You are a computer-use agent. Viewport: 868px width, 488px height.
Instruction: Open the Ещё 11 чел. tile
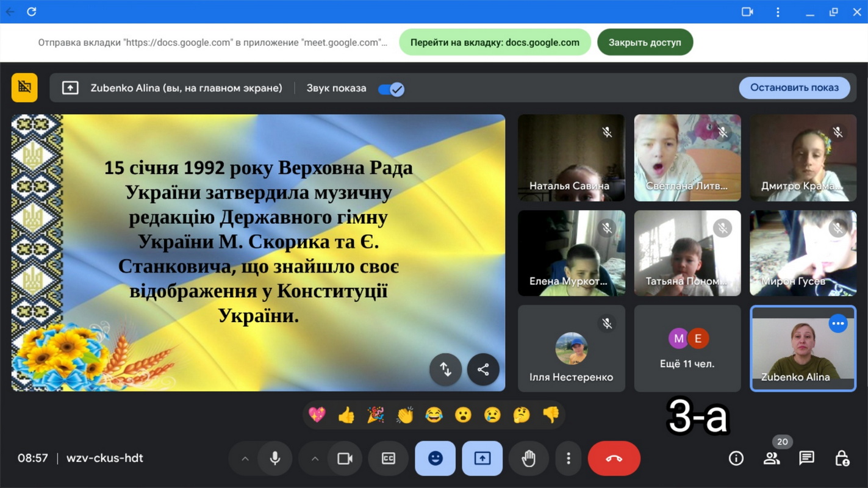click(x=687, y=348)
